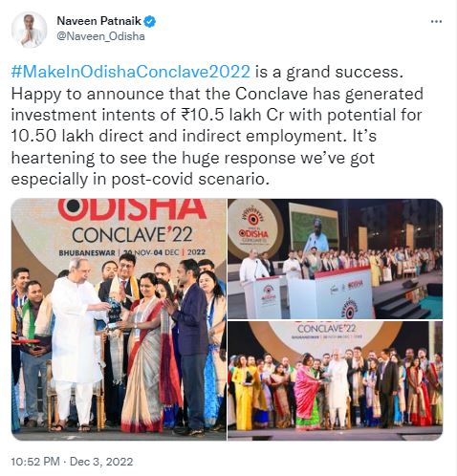The height and width of the screenshot is (476, 457).
Task: Open the @Naveen_Odisha handle link
Action: (x=100, y=36)
